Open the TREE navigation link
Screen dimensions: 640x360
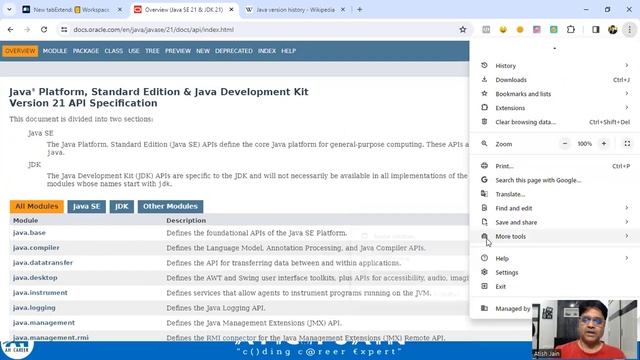[x=152, y=51]
